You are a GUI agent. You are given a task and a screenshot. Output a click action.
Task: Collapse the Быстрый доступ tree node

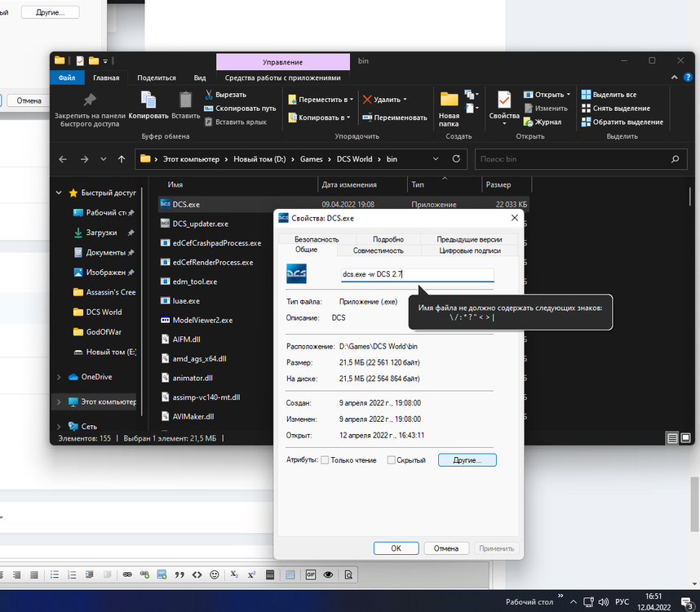(59, 193)
